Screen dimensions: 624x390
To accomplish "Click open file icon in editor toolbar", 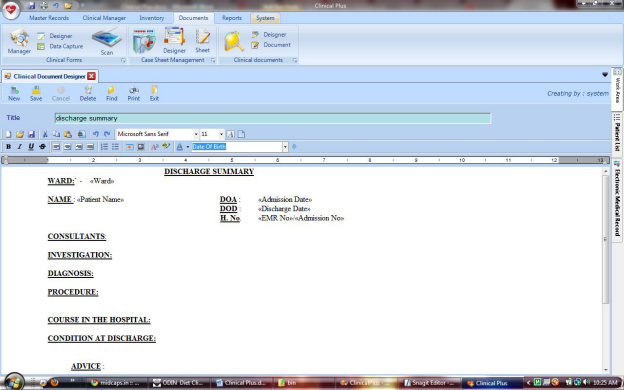I will (x=20, y=135).
